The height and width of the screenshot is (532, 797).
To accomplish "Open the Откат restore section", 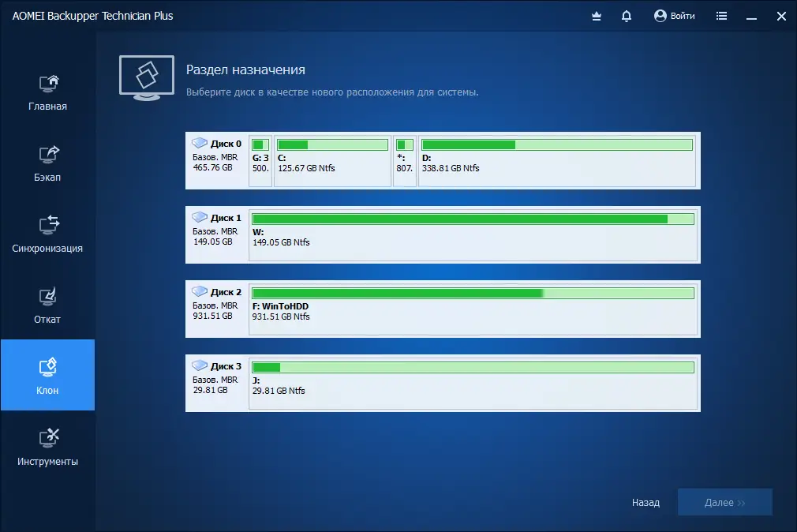I will (47, 306).
